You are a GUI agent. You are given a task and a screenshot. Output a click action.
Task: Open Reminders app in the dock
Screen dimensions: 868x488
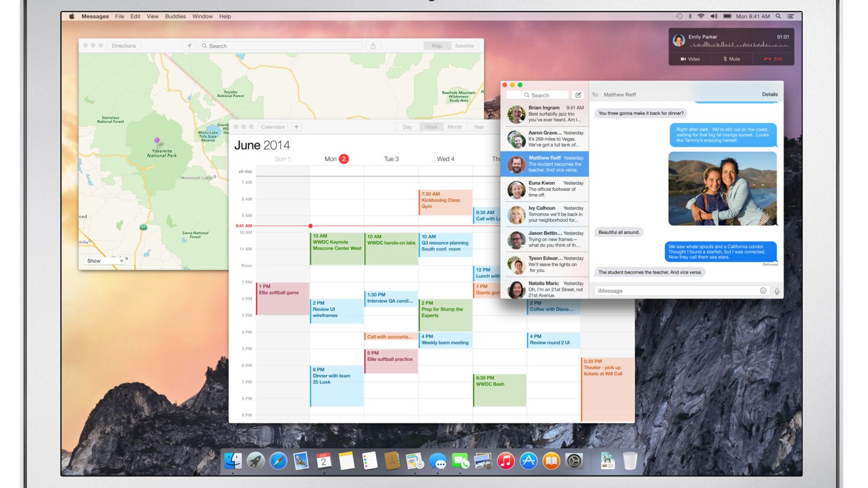370,461
